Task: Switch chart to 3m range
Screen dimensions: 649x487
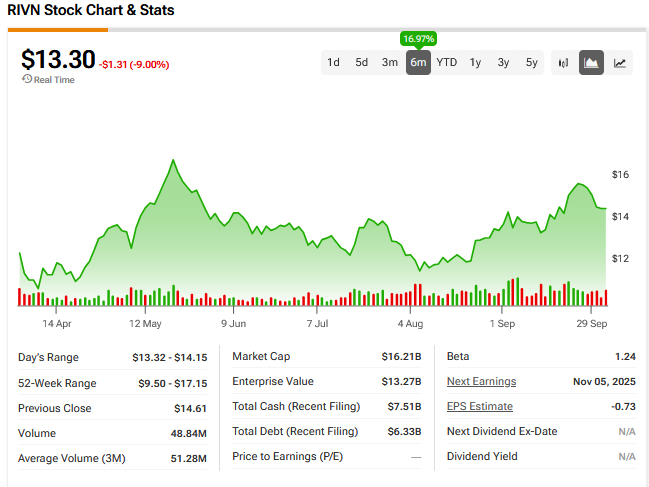Action: tap(390, 62)
